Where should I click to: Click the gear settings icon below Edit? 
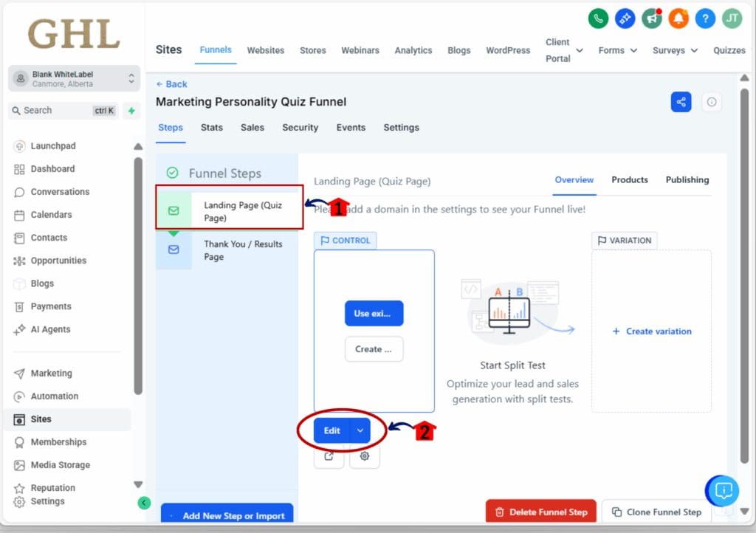(365, 456)
